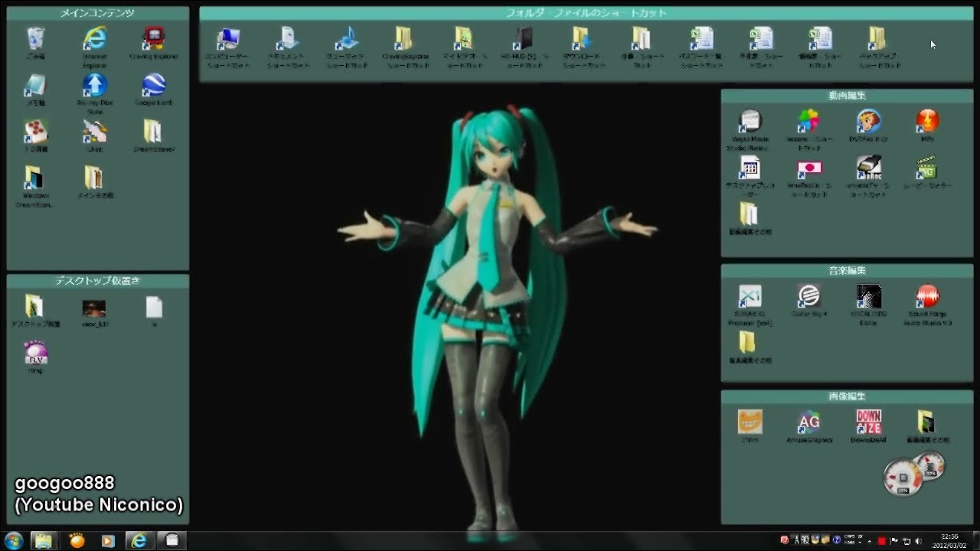
Task: Open the DownsizeAll shortcut
Action: coord(868,422)
